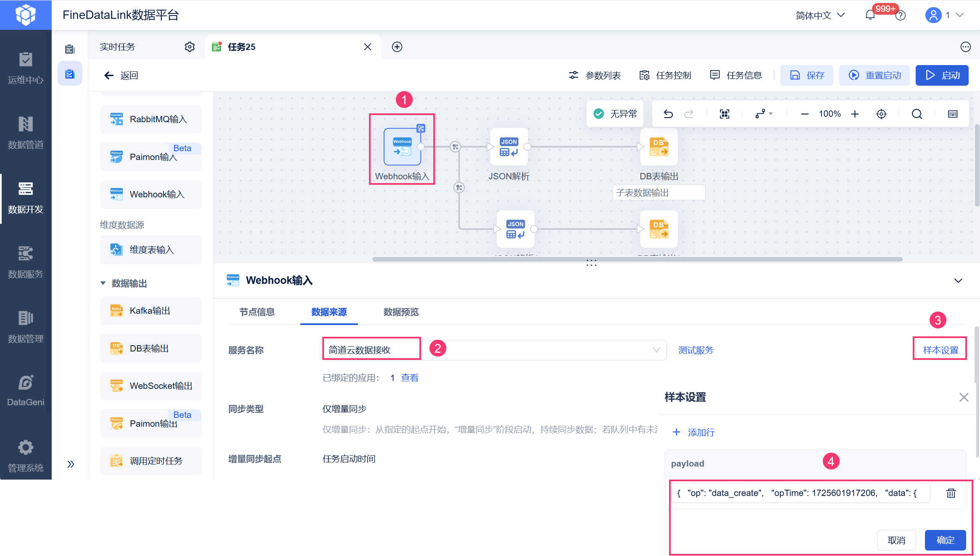980x556 pixels.
Task: Go to 数据管道 in the sidebar
Action: 26,133
